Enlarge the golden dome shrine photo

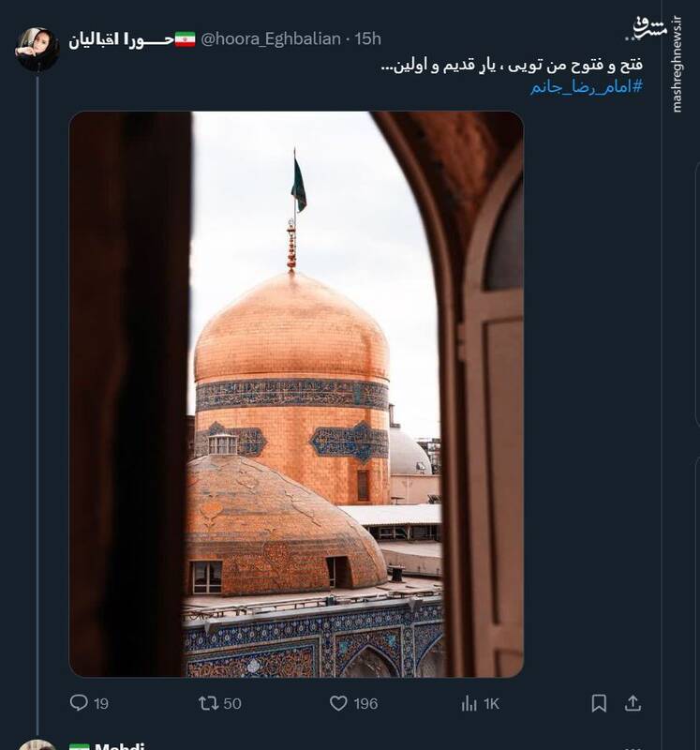(x=296, y=394)
